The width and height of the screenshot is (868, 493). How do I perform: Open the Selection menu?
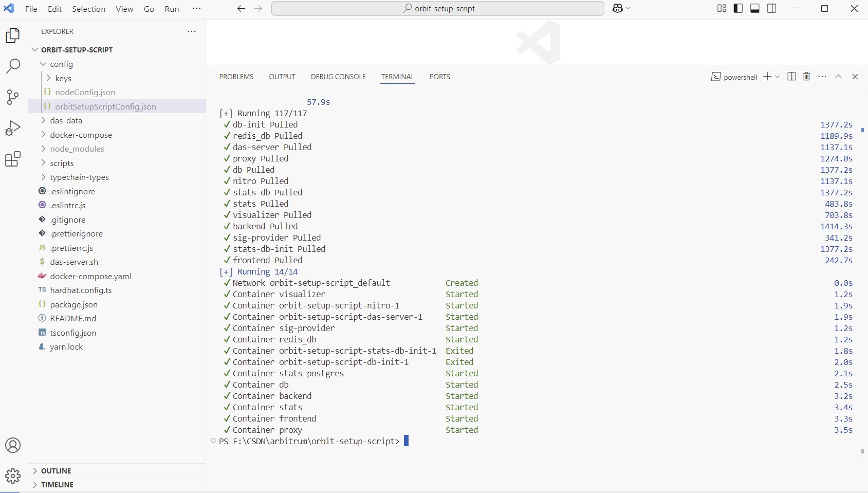[x=89, y=9]
